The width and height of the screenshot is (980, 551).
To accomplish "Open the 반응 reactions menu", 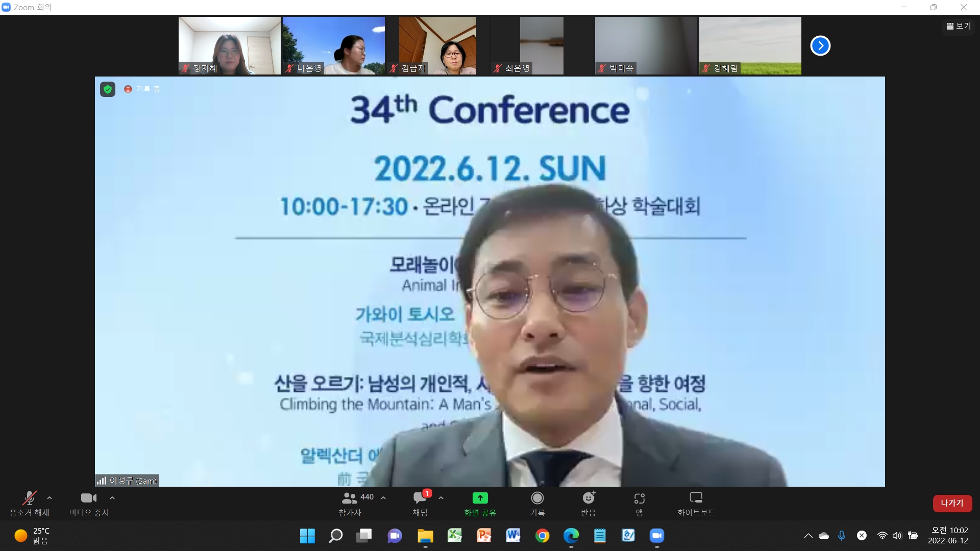I will click(589, 504).
